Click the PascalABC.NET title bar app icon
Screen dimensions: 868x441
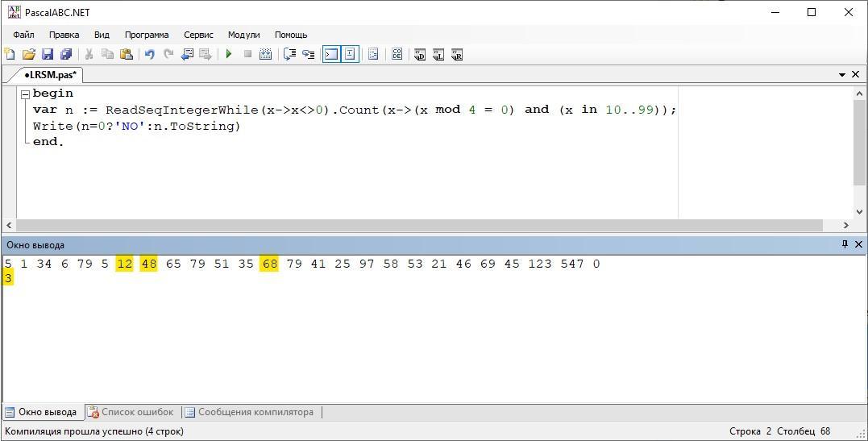coord(14,12)
